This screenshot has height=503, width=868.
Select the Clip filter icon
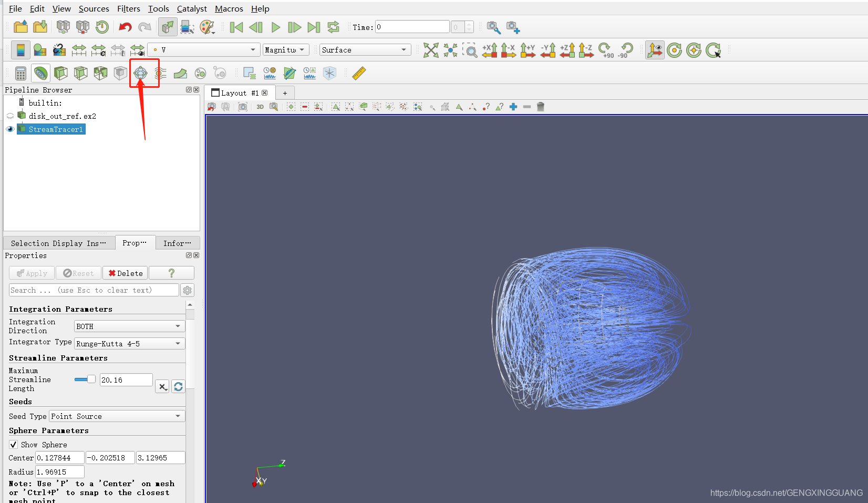(61, 73)
